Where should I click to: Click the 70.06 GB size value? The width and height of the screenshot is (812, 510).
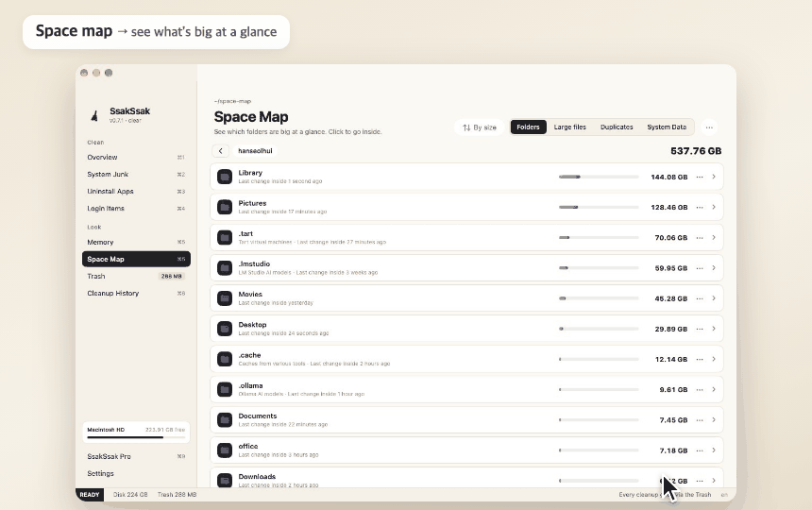(x=671, y=238)
